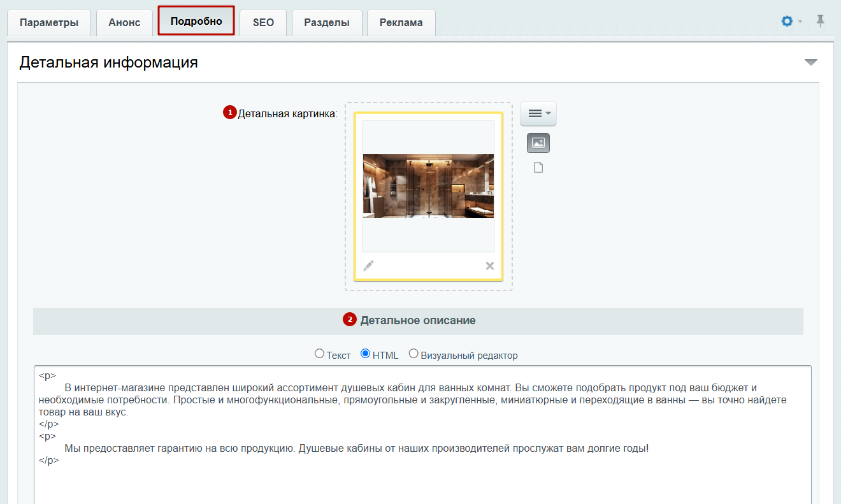Select the HTML radio button
This screenshot has height=504, width=841.
pyautogui.click(x=365, y=354)
